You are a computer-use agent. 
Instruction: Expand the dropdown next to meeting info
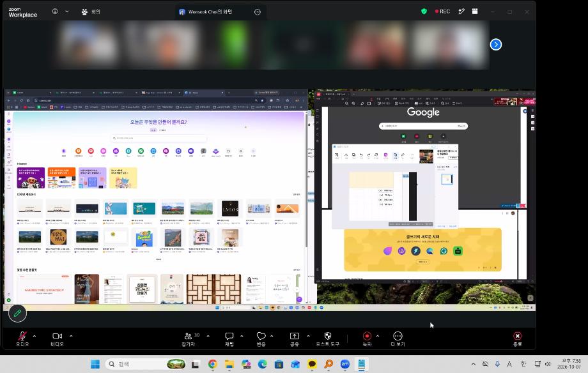(66, 11)
